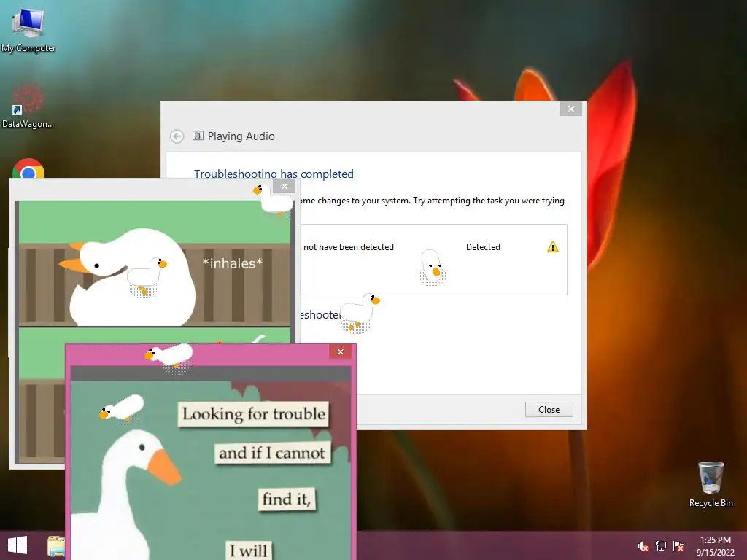Click the goose walking over the troubleshooter link
The height and width of the screenshot is (560, 747).
[x=360, y=312]
